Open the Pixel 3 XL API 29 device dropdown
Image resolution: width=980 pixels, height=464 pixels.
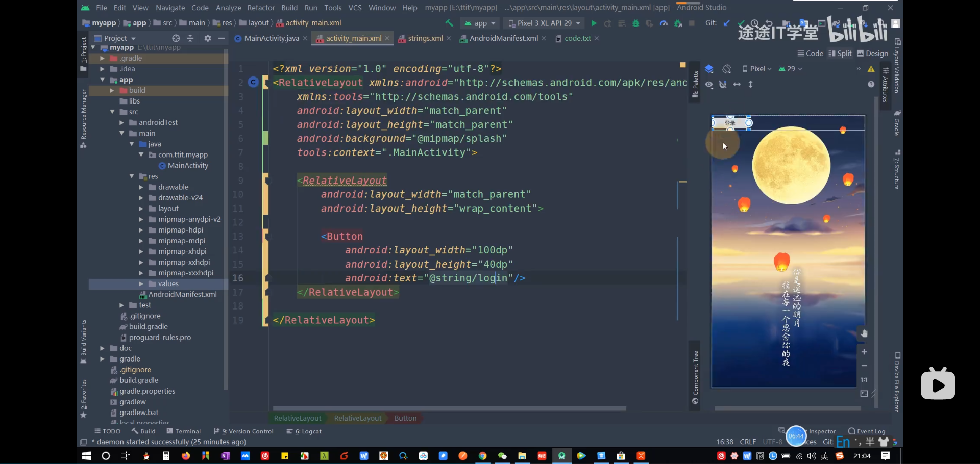[x=545, y=23]
